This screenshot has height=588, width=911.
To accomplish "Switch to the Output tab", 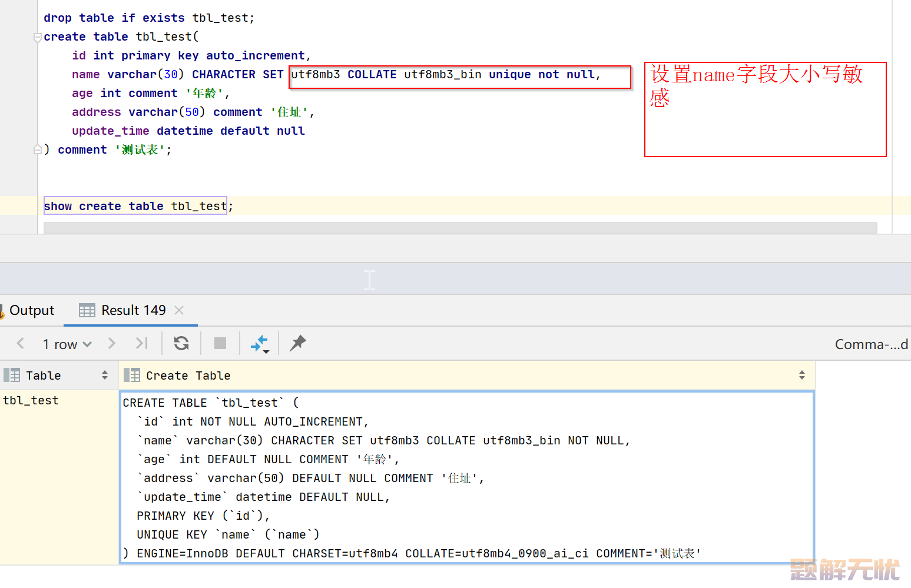I will (31, 310).
